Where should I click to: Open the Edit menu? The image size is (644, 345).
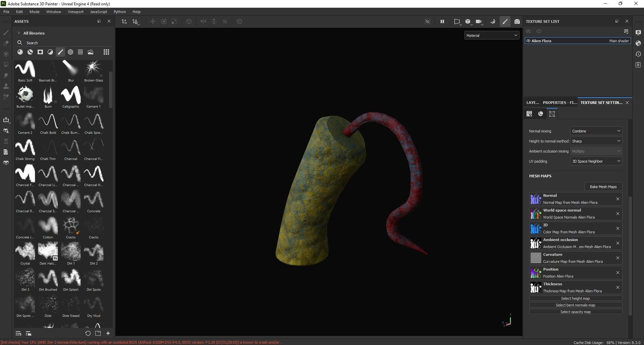19,12
